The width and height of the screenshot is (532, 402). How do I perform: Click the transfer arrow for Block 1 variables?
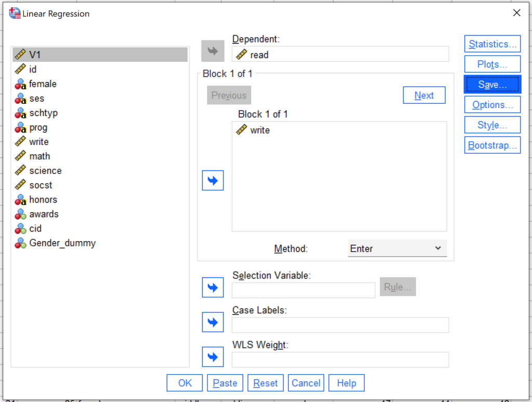point(212,180)
